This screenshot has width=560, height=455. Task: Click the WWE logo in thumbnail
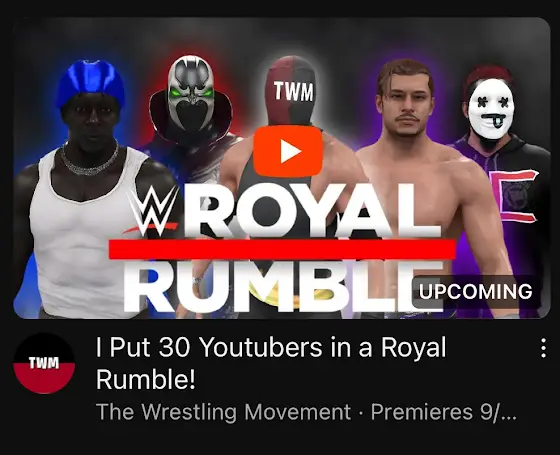tap(151, 211)
